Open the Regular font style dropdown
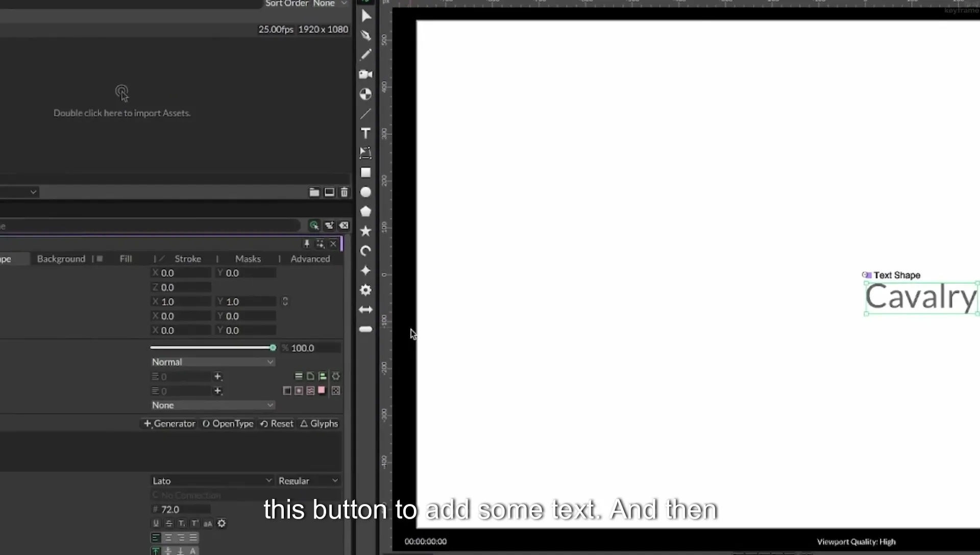 (308, 481)
